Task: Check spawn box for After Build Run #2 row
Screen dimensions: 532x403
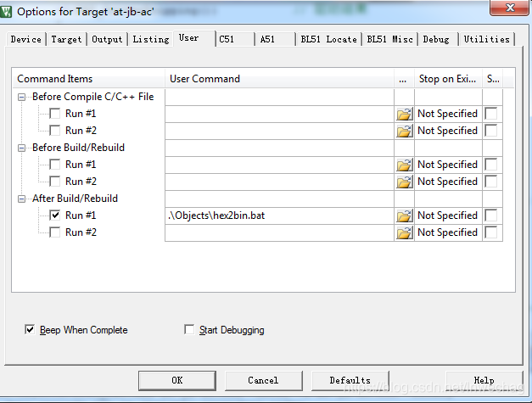Action: (491, 232)
